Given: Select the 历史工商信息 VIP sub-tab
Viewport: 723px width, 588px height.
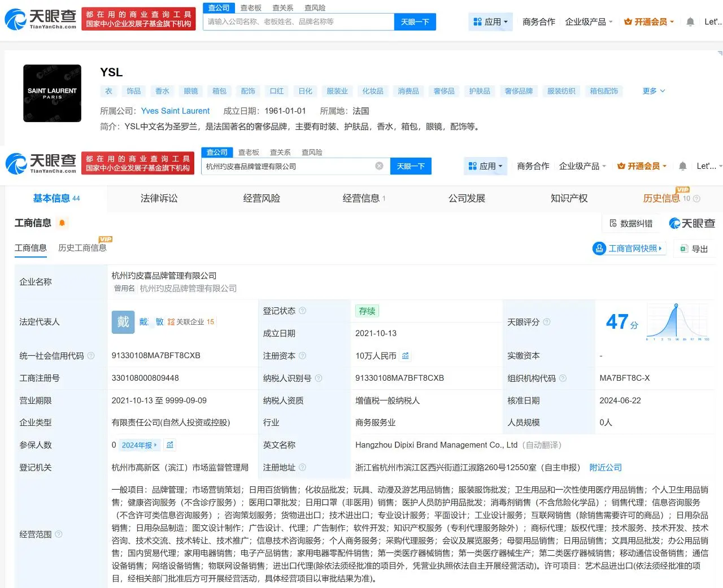Looking at the screenshot, I should click(x=82, y=248).
